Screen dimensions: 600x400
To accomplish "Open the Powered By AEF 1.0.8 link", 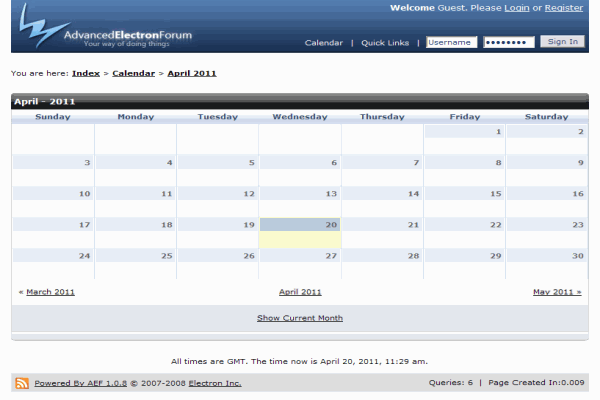I will [80, 383].
